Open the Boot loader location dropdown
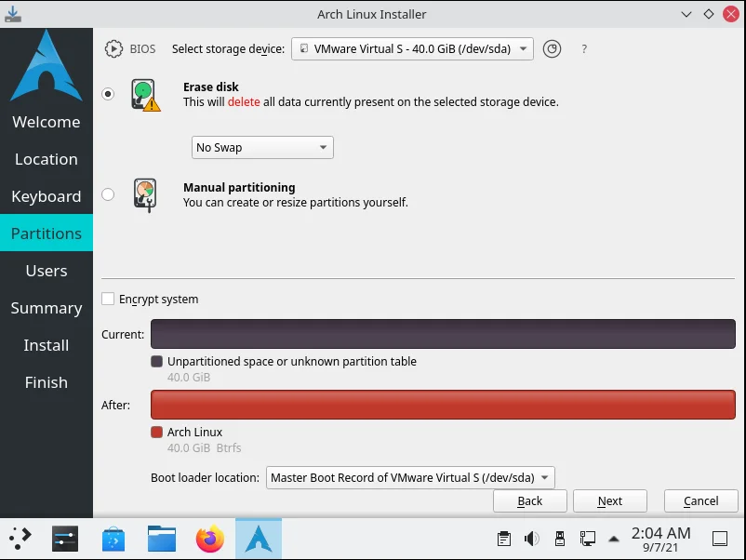This screenshot has width=746, height=560. [x=410, y=478]
